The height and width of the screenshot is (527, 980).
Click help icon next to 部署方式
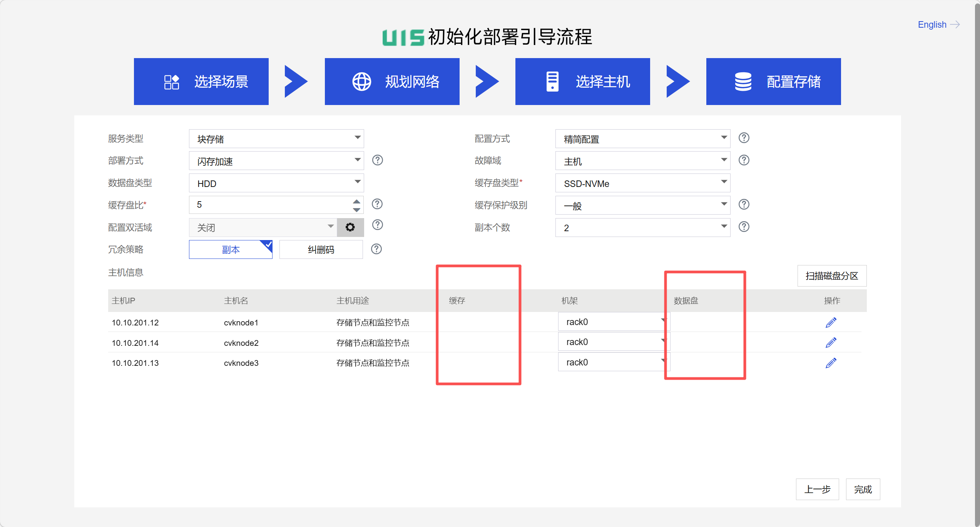pos(378,160)
